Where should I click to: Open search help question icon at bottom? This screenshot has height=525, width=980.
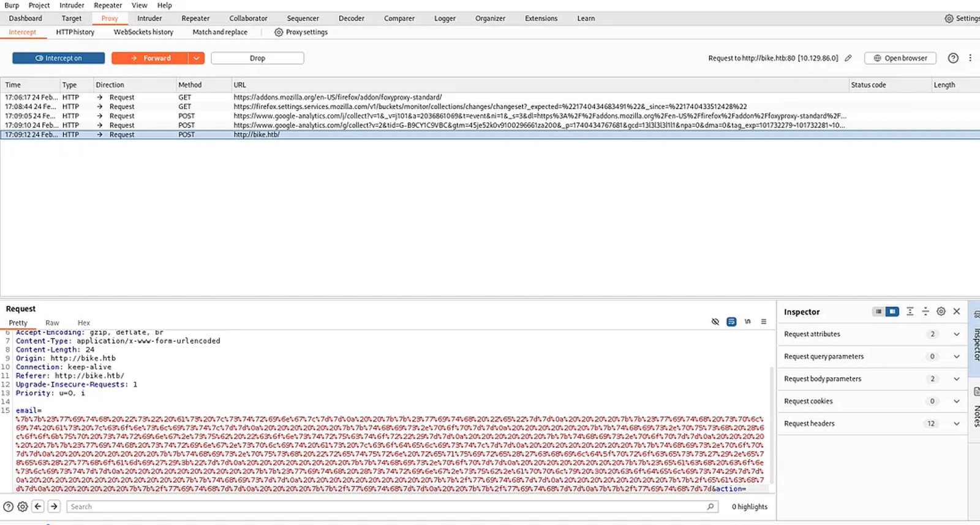tap(8, 507)
